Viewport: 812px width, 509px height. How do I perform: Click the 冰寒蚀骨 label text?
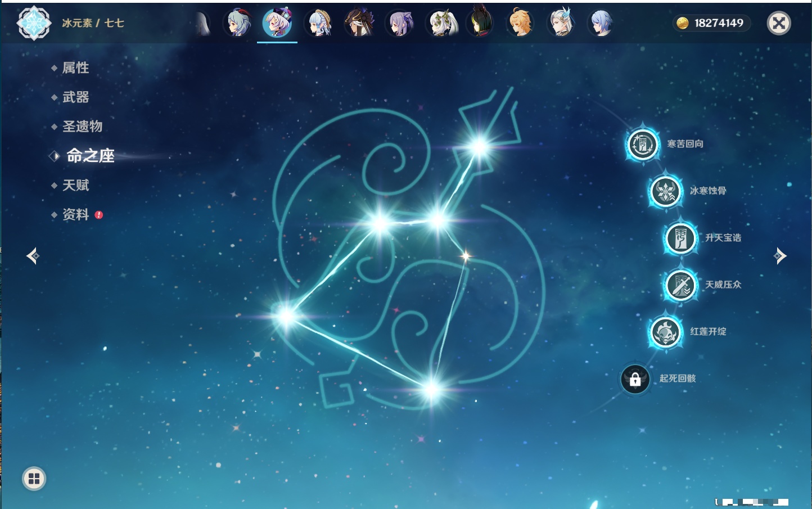tap(708, 191)
